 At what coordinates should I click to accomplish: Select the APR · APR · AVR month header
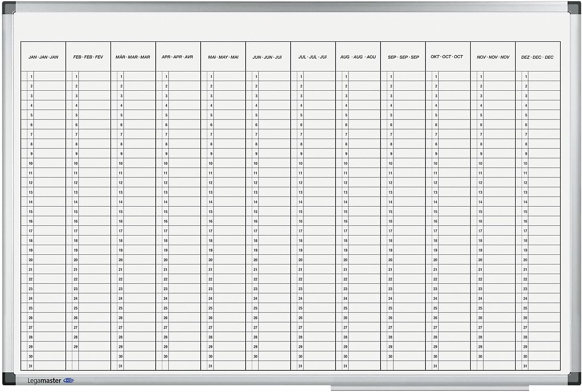(177, 57)
